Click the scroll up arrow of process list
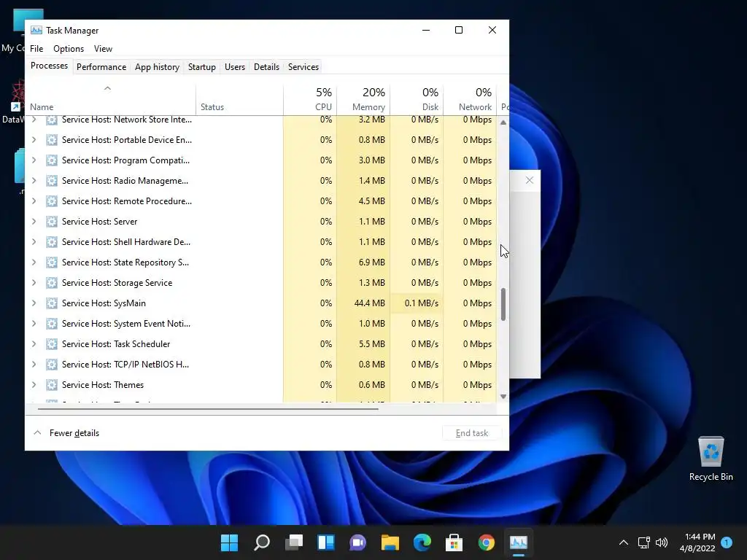The height and width of the screenshot is (560, 747). [x=503, y=122]
